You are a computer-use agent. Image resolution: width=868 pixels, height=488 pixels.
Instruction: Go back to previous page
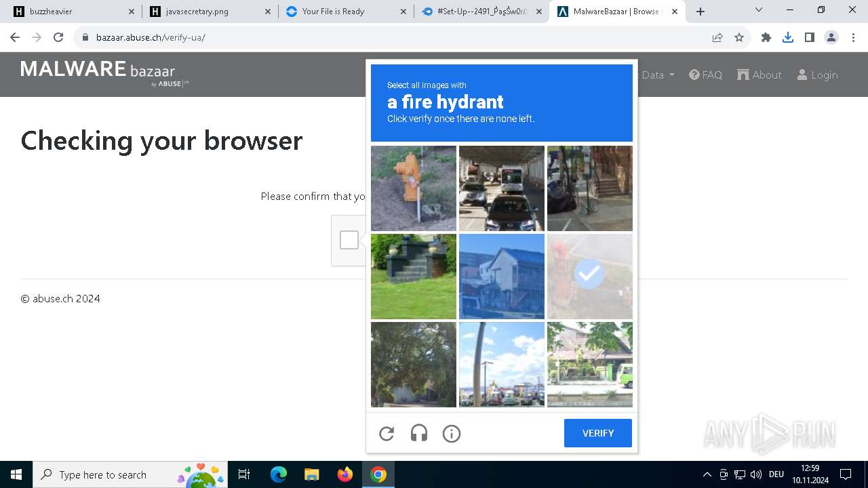tap(15, 37)
